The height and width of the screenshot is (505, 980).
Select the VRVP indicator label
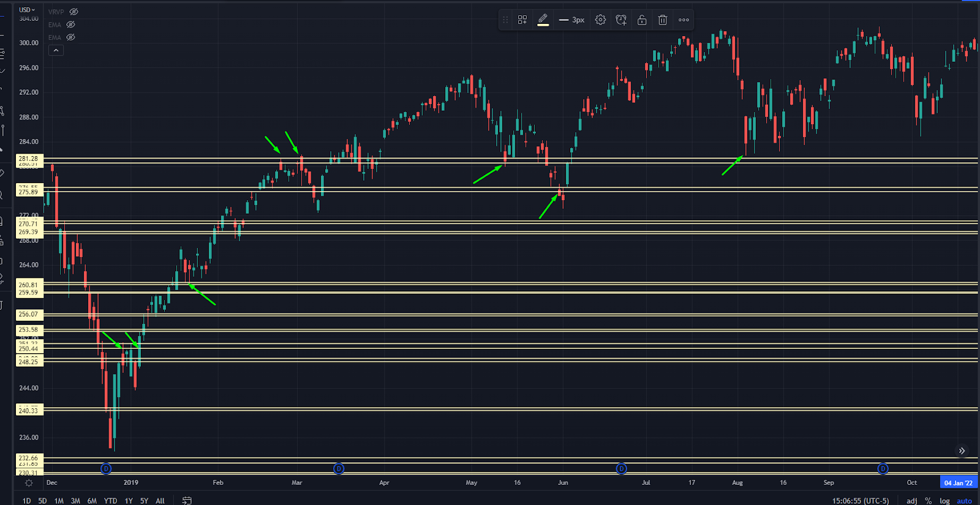pos(56,12)
